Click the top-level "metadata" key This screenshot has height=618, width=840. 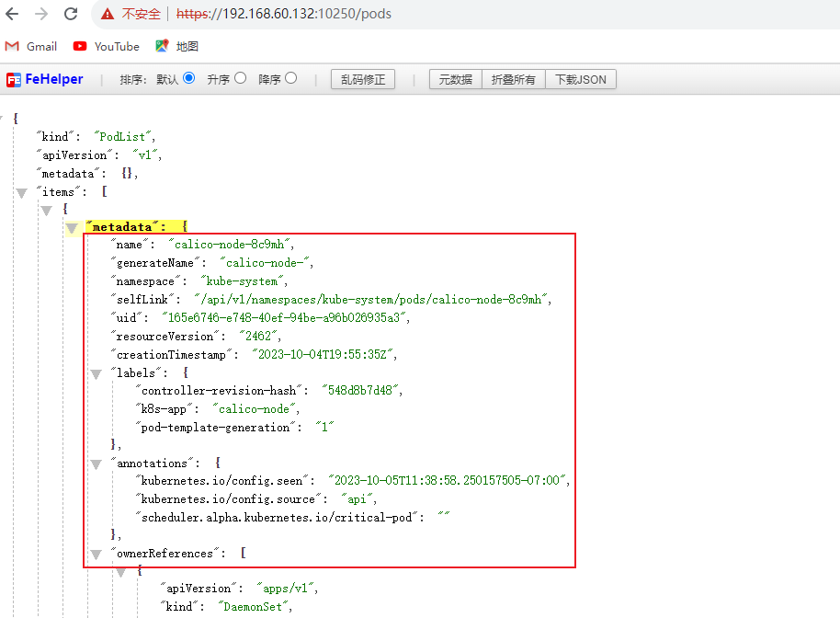coord(68,173)
